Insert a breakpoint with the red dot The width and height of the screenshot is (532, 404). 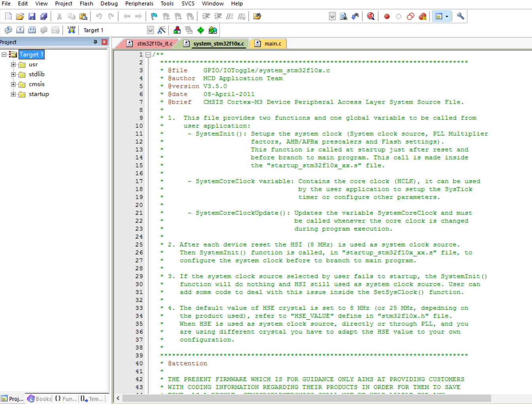tap(387, 16)
